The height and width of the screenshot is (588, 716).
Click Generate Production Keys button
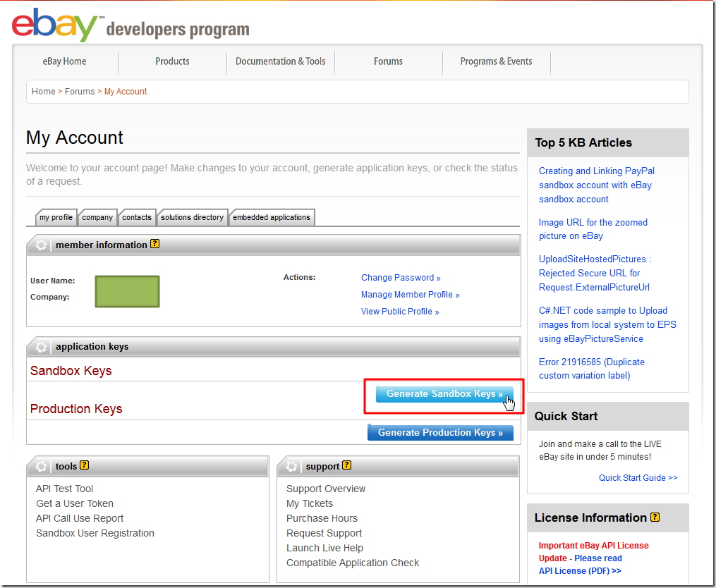440,432
